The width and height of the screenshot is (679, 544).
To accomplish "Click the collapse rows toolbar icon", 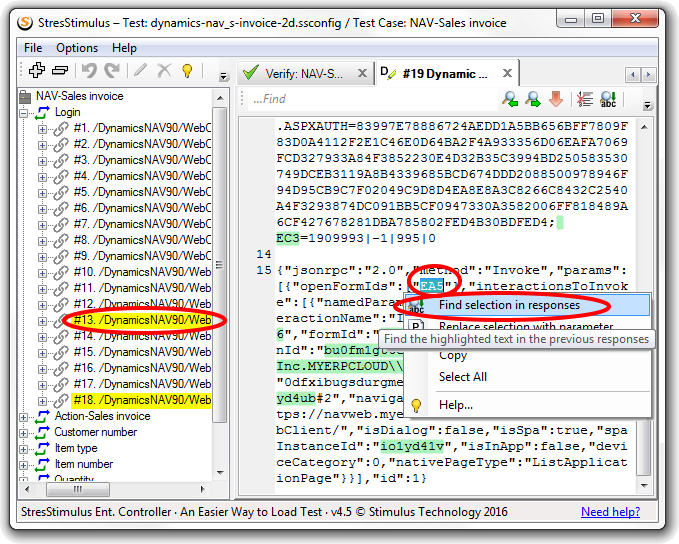I will tap(60, 70).
